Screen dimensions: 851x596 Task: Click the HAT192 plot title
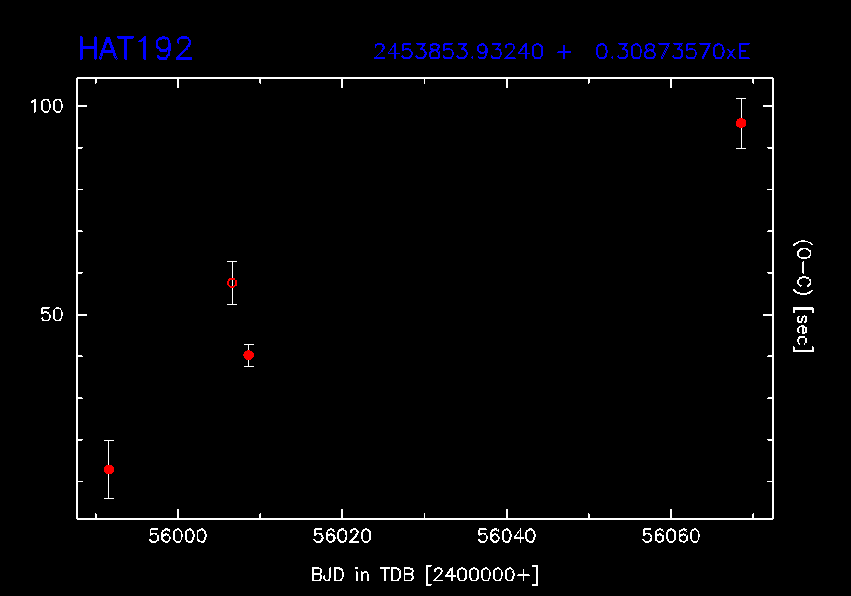tap(135, 49)
